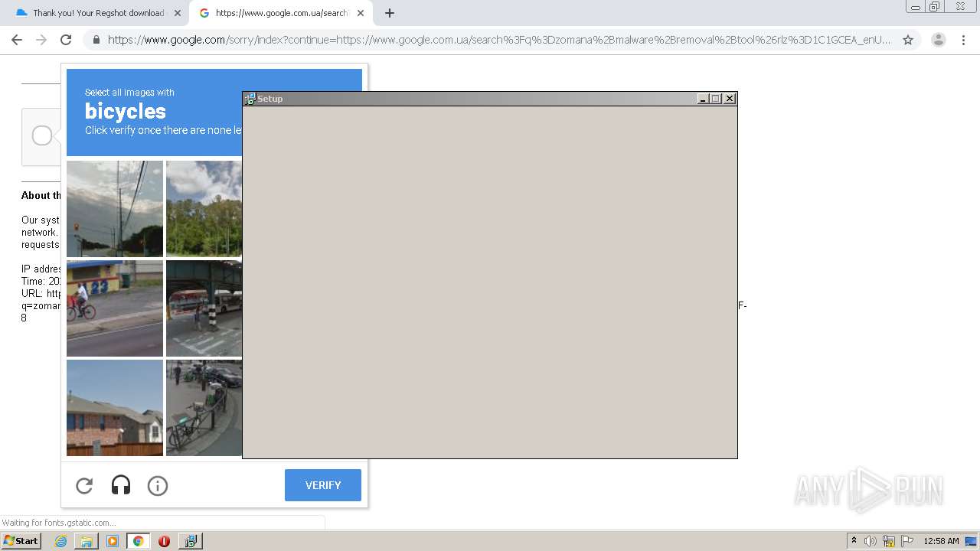
Task: Select captcha tile with brick house
Action: click(x=115, y=408)
